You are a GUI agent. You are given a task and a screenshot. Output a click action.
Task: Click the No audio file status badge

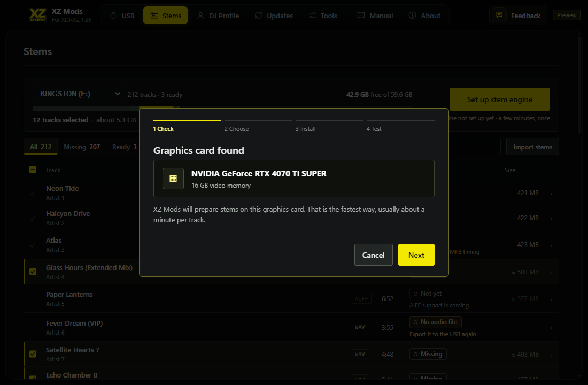(x=435, y=322)
